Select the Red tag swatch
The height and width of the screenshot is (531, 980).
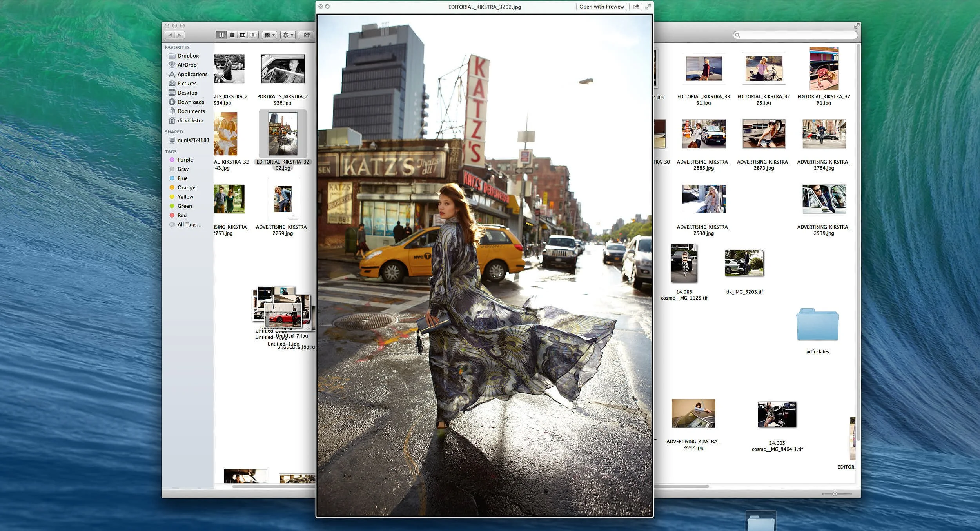pyautogui.click(x=172, y=215)
